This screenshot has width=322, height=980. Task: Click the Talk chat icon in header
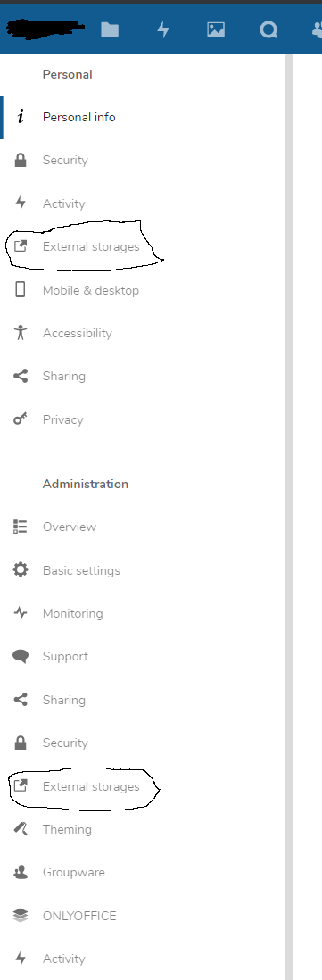tap(269, 29)
